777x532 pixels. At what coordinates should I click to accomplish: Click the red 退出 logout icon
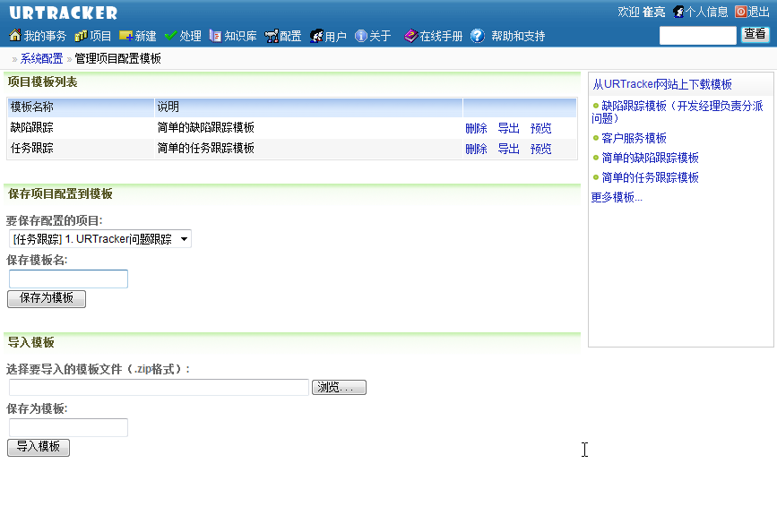tap(740, 12)
